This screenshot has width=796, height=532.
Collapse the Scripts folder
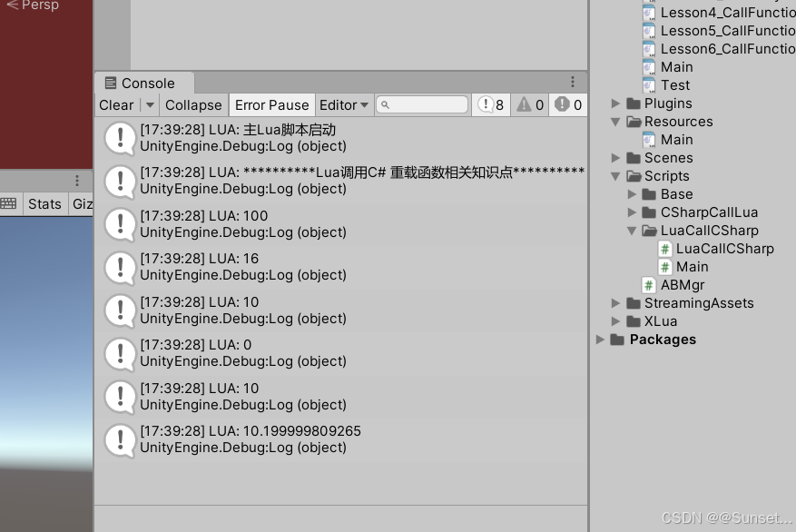click(615, 176)
